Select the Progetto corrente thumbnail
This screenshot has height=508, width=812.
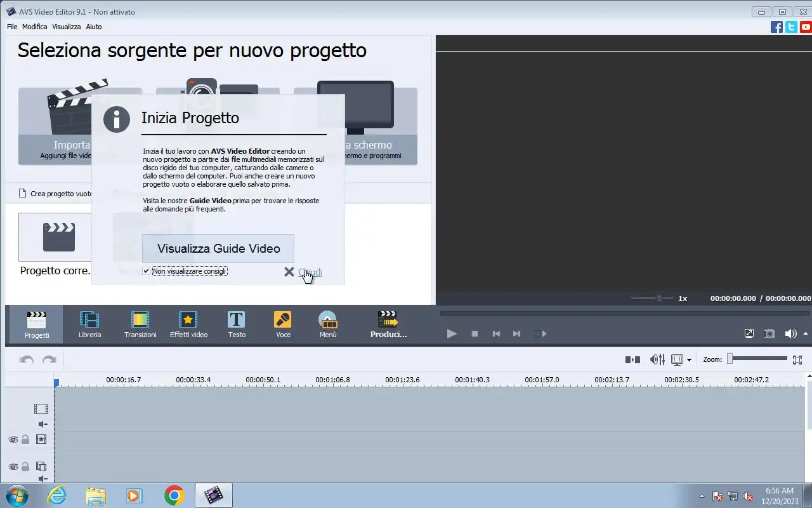[56, 237]
